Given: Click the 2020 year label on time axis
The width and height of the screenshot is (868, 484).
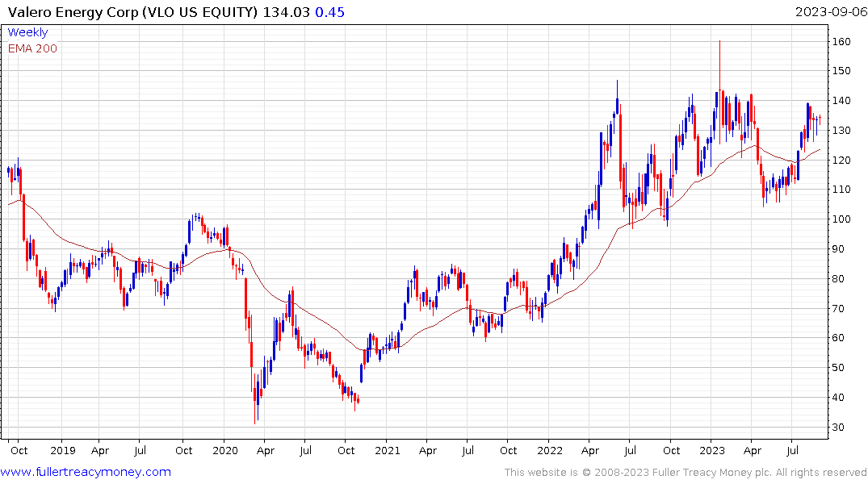Looking at the screenshot, I should 224,450.
